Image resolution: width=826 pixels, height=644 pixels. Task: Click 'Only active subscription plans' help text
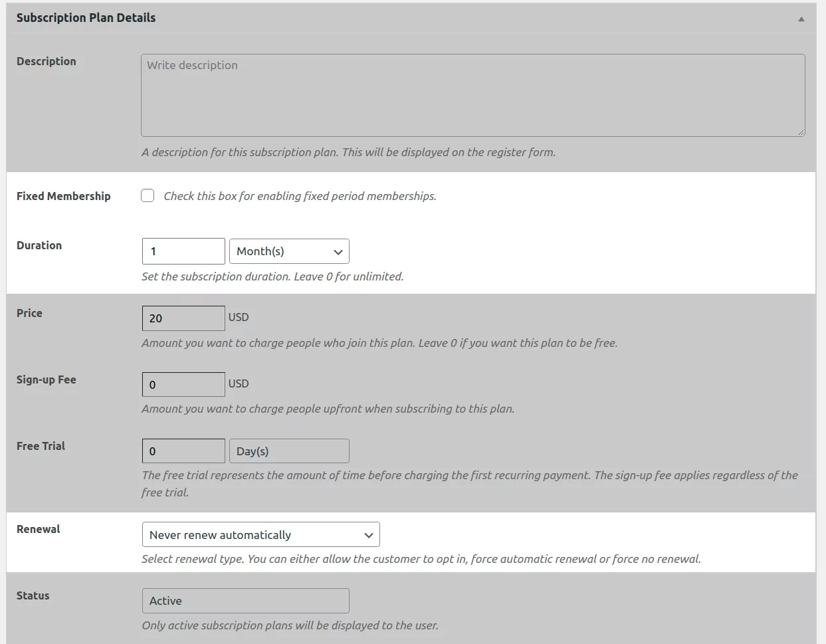pos(290,625)
